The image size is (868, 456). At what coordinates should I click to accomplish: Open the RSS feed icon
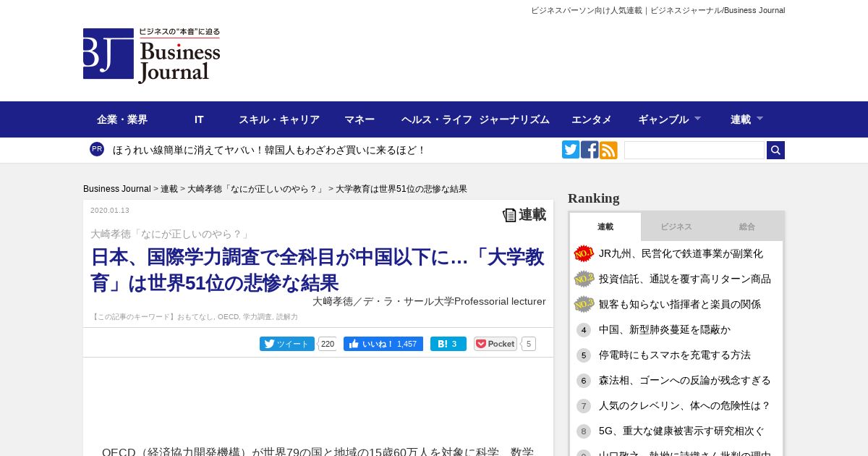pos(608,150)
